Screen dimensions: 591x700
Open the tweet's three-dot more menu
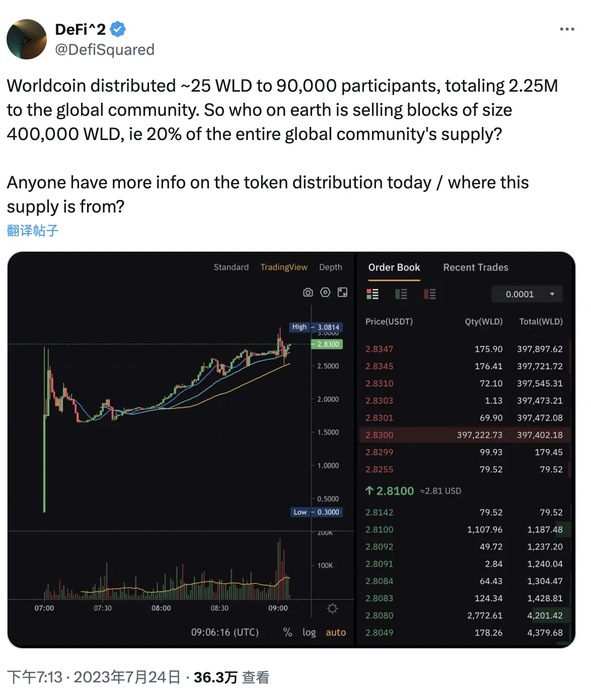567,29
